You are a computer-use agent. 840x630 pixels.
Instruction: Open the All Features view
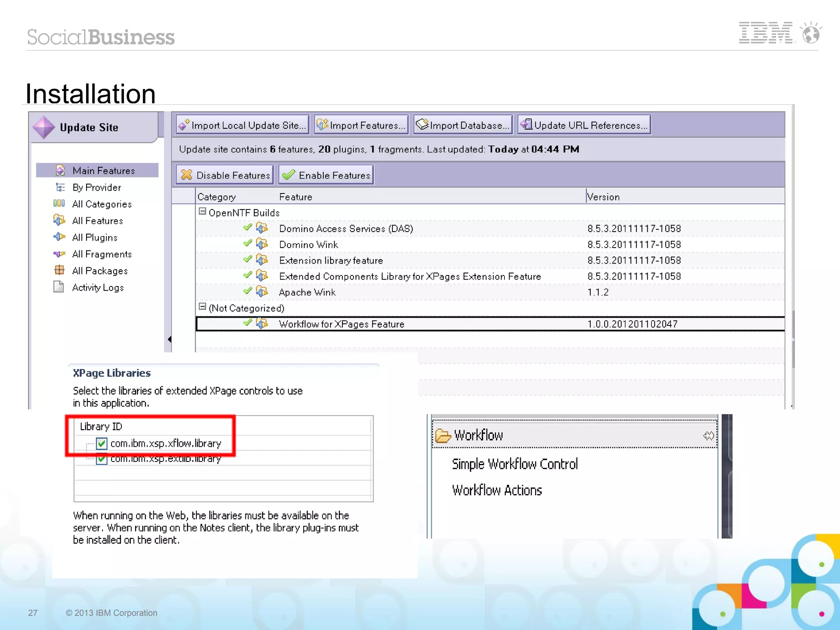[97, 221]
